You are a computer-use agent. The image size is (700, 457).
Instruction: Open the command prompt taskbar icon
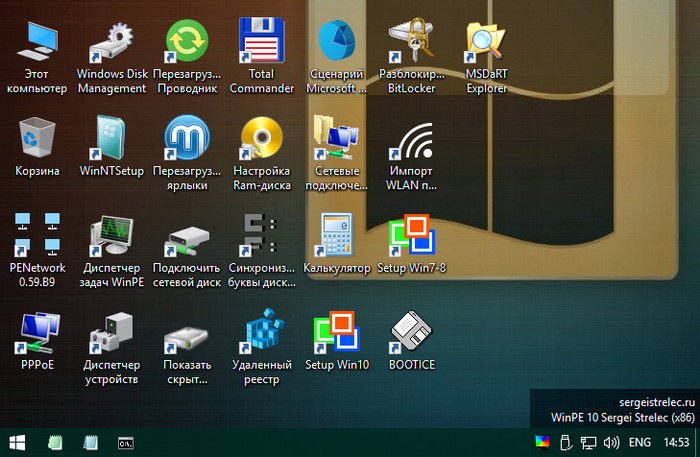click(126, 443)
